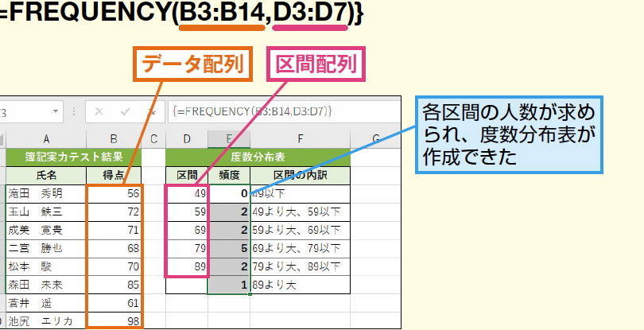The width and height of the screenshot is (644, 330).
Task: Select the name cell 滝田 秀明
Action: pos(46,193)
